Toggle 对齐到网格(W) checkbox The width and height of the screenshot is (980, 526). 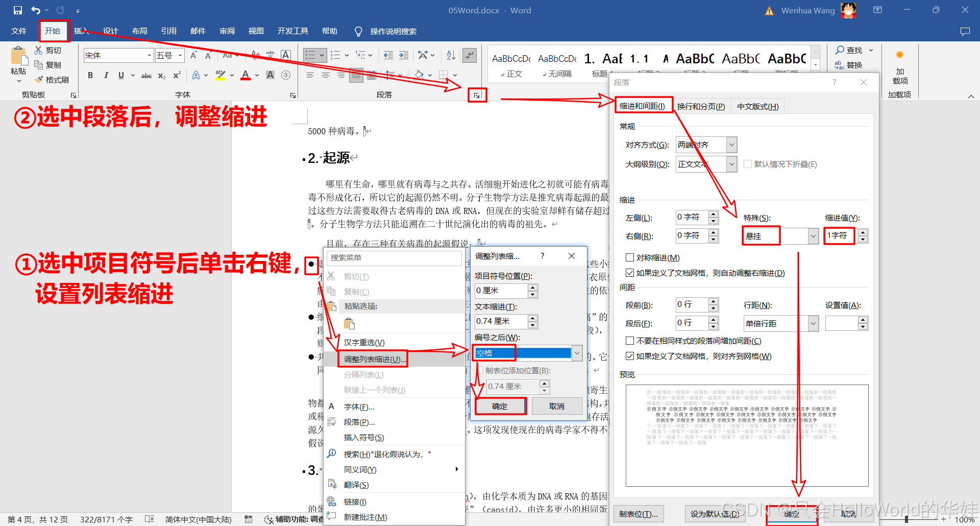tap(630, 356)
